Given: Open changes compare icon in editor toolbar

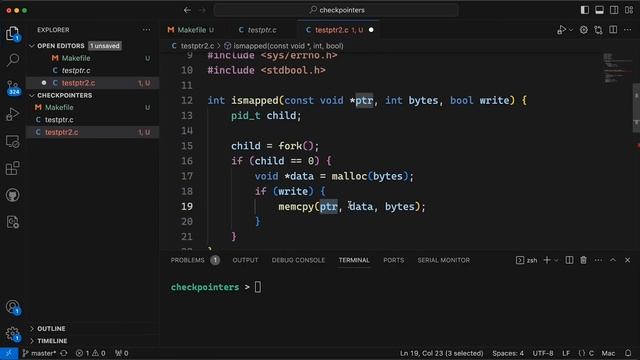Looking at the screenshot, I should [x=598, y=30].
